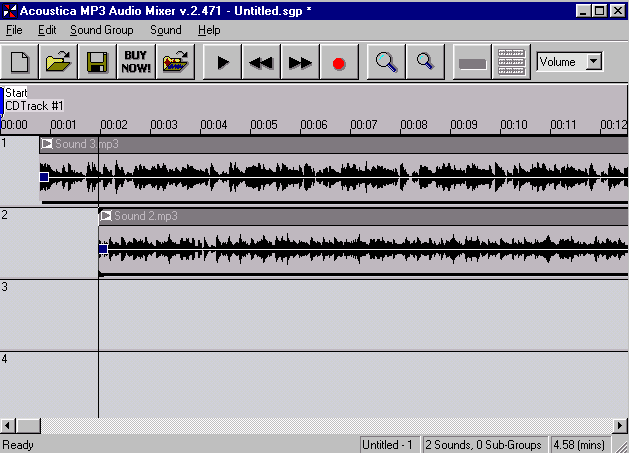629x453 pixels.
Task: Minimize the Acoustica window
Action: click(583, 11)
